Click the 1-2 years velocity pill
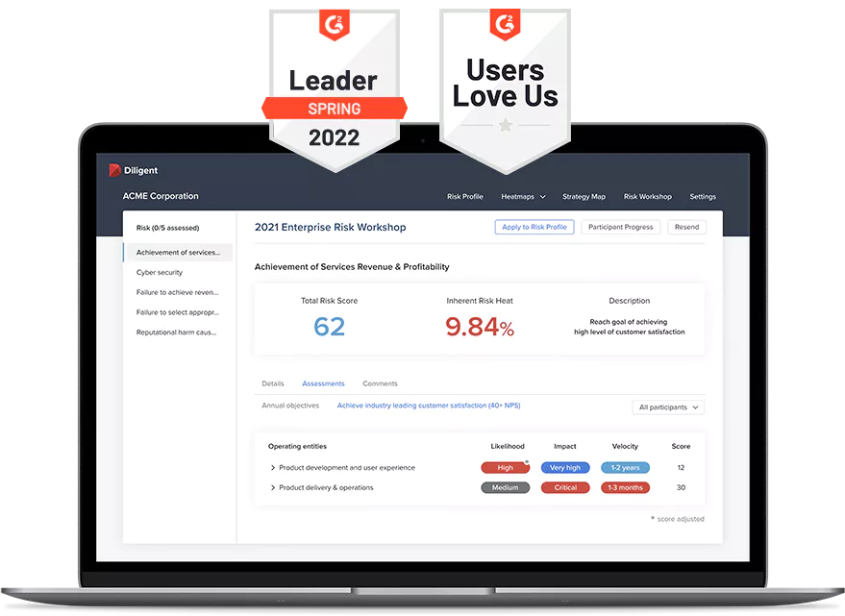 point(625,468)
